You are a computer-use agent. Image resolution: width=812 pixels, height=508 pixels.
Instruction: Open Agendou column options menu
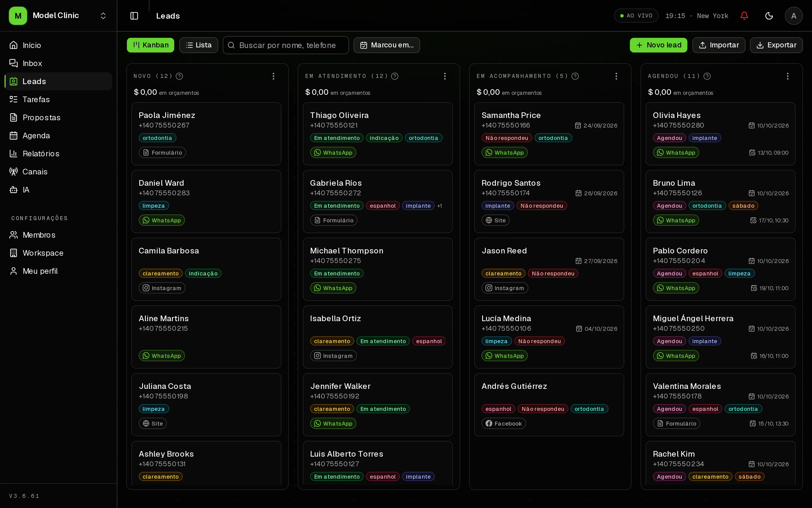click(x=787, y=76)
